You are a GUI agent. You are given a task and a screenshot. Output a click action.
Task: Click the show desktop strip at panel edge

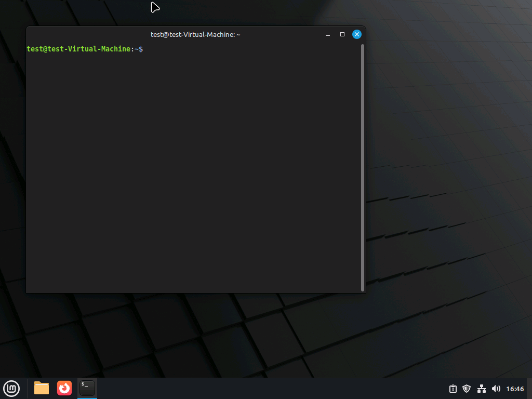530,389
